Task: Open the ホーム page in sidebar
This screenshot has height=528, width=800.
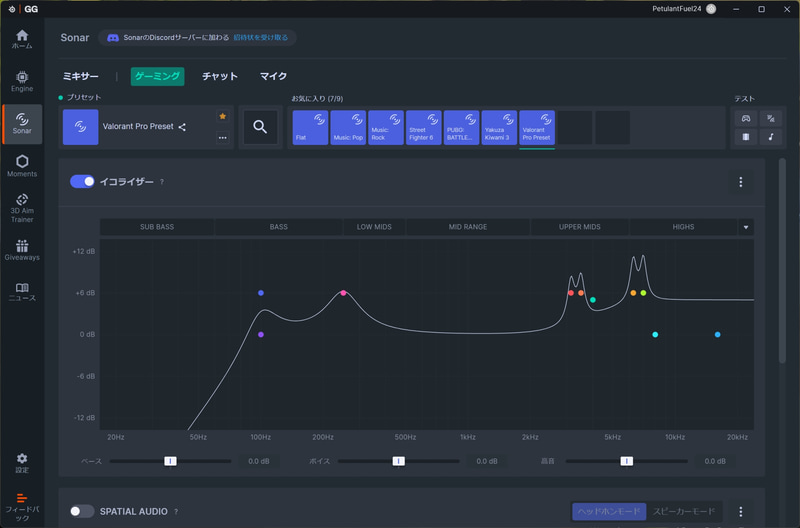Action: [x=22, y=39]
